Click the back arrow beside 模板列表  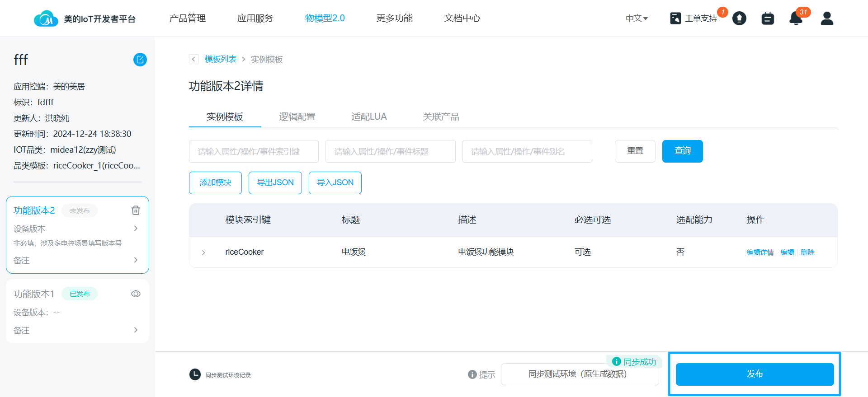(x=193, y=59)
